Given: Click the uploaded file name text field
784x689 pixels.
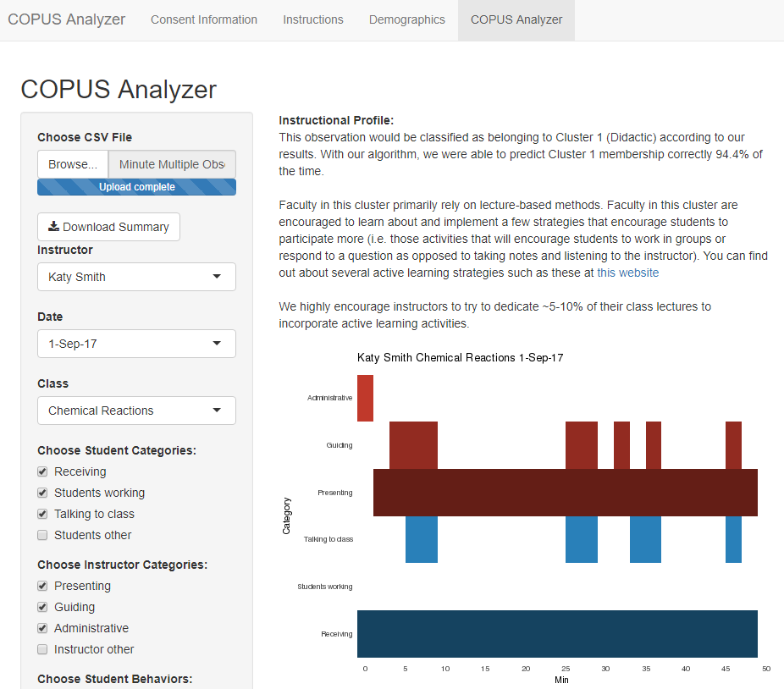Looking at the screenshot, I should (x=172, y=164).
